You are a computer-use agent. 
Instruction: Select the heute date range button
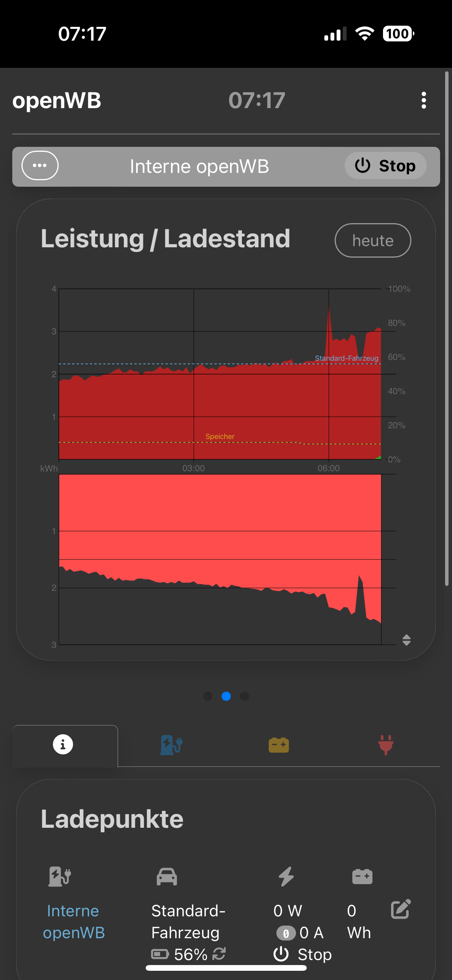pos(373,240)
